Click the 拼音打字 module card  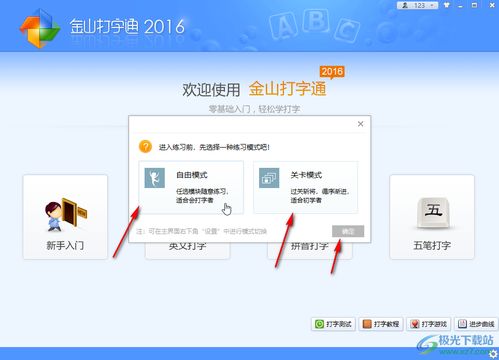(x=310, y=251)
